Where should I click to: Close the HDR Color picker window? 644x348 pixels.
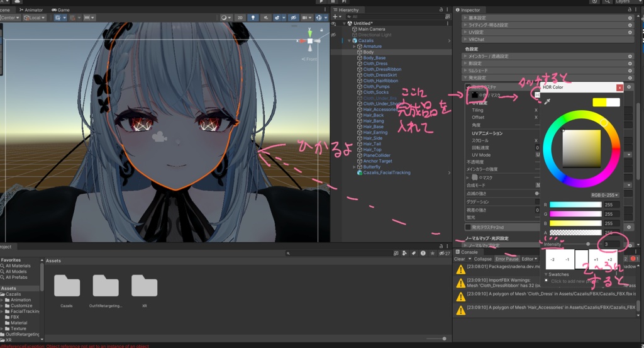pyautogui.click(x=619, y=87)
